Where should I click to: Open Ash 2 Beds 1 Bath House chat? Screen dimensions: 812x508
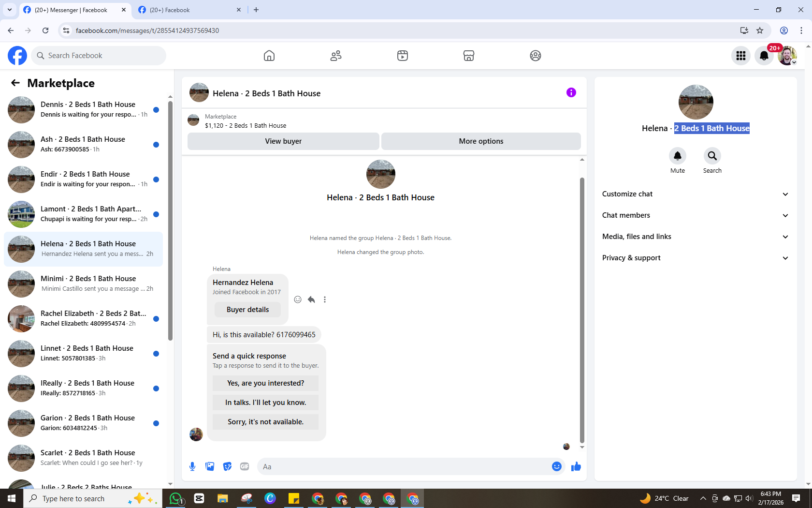tap(83, 145)
